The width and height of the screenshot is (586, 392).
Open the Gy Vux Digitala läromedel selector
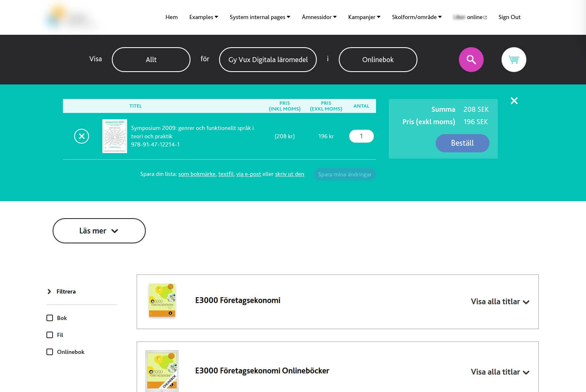(268, 60)
